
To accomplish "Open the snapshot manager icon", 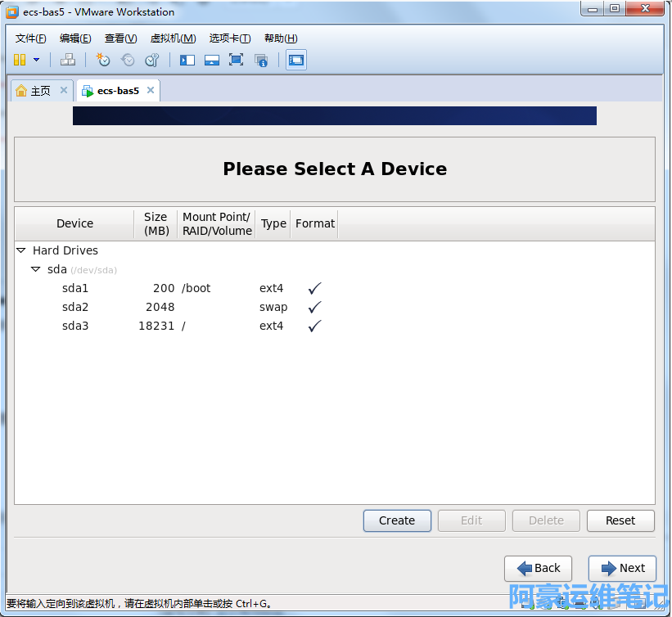I will point(152,60).
